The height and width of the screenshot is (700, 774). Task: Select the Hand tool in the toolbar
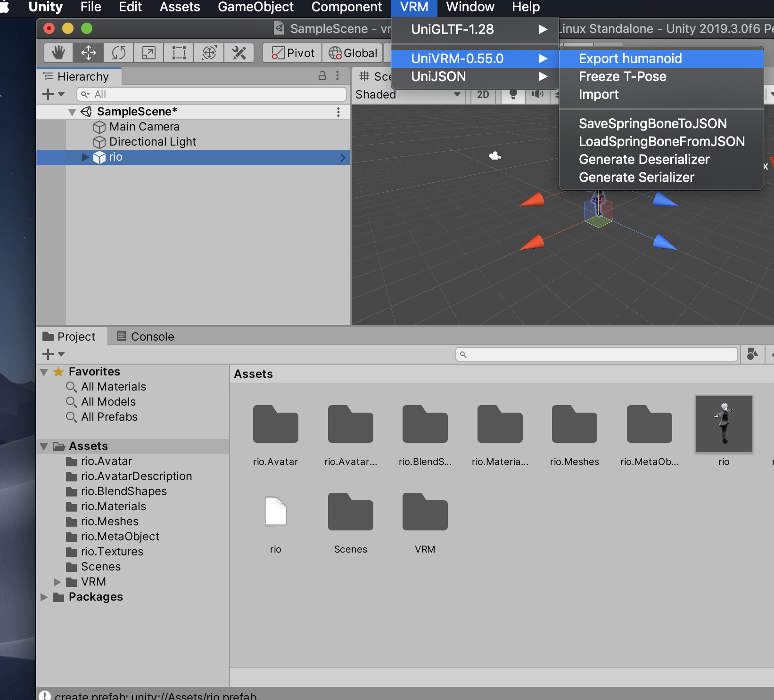(x=58, y=53)
